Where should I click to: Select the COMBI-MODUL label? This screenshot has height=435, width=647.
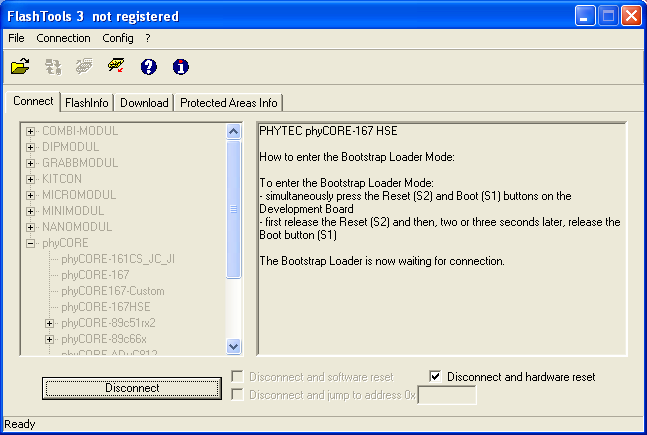80,131
